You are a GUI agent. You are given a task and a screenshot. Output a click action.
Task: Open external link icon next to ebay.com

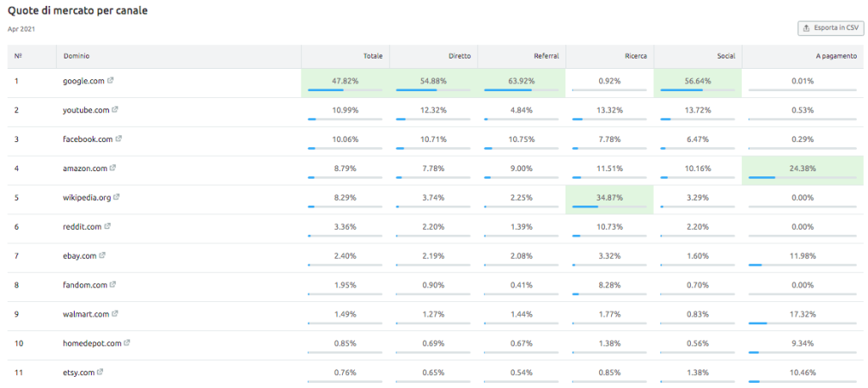tap(102, 256)
